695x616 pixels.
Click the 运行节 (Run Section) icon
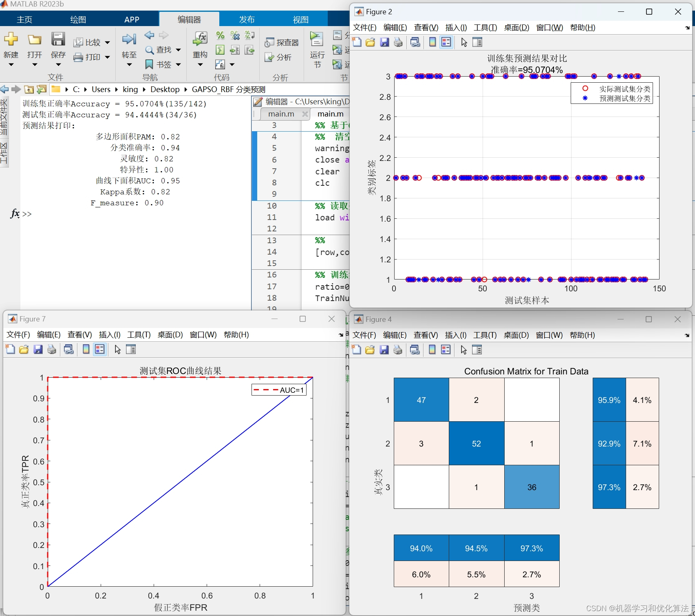tap(317, 39)
